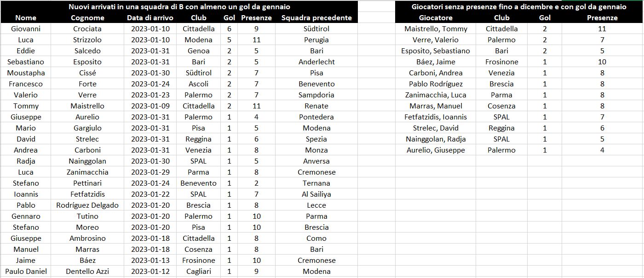Viewport: 644px width, 278px height.
Task: Click the "Anderlecht" previous team cell
Action: (316, 62)
